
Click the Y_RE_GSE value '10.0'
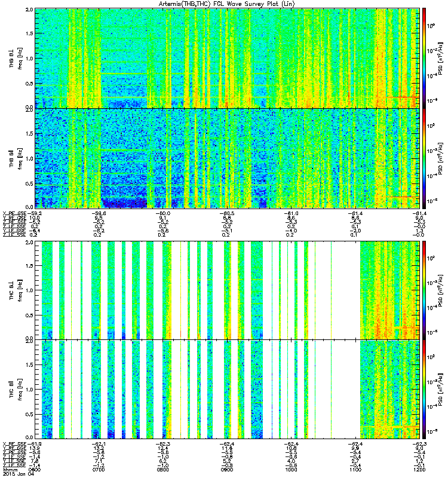[35, 218]
